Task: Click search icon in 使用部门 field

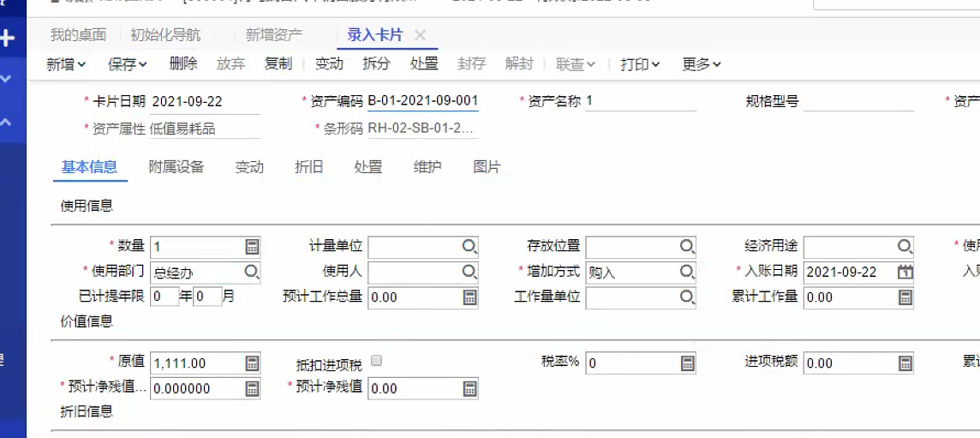Action: pos(252,272)
